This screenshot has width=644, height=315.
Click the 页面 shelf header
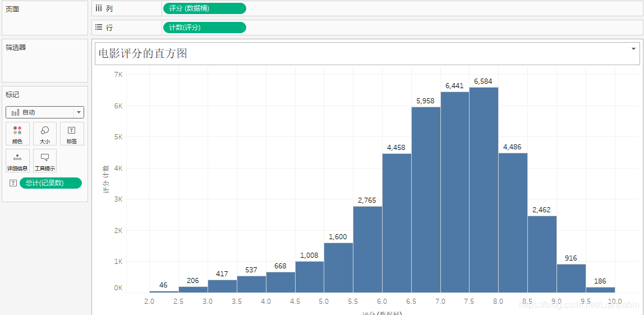point(12,9)
